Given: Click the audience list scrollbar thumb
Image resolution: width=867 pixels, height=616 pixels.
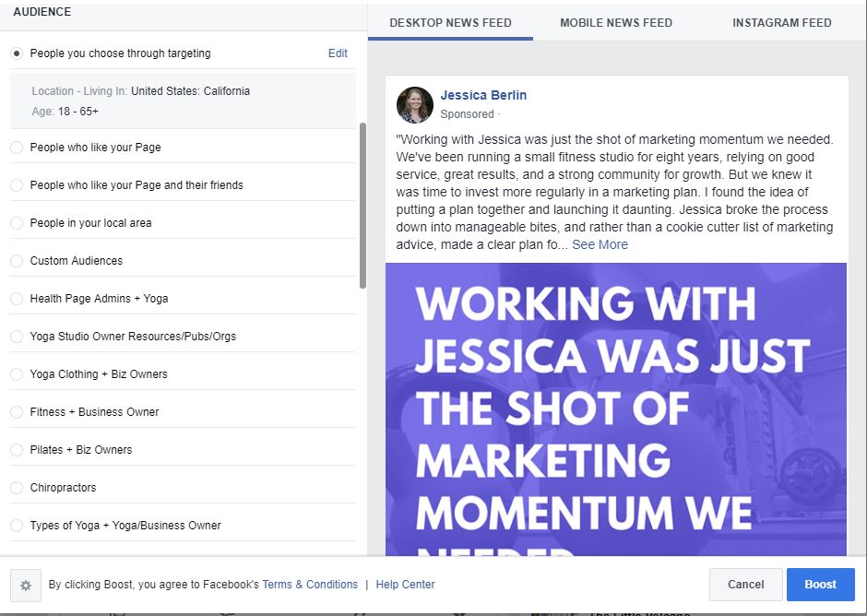Looking at the screenshot, I should (x=362, y=206).
